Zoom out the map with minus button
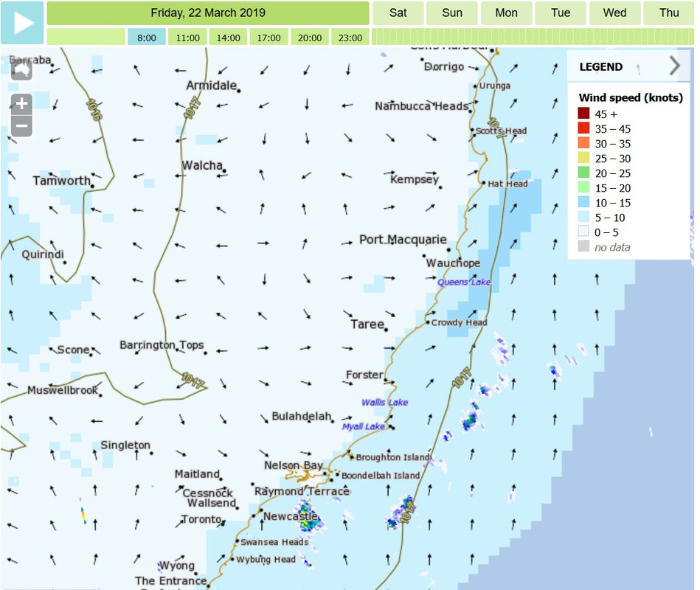700x590 pixels. pos(21,125)
